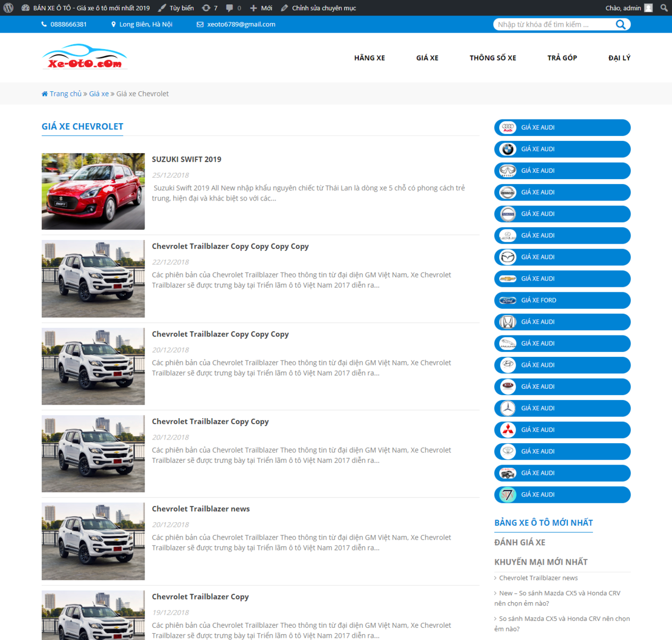Open SUZUKI SWIFT 2019 article title
This screenshot has width=672, height=640.
[x=187, y=159]
